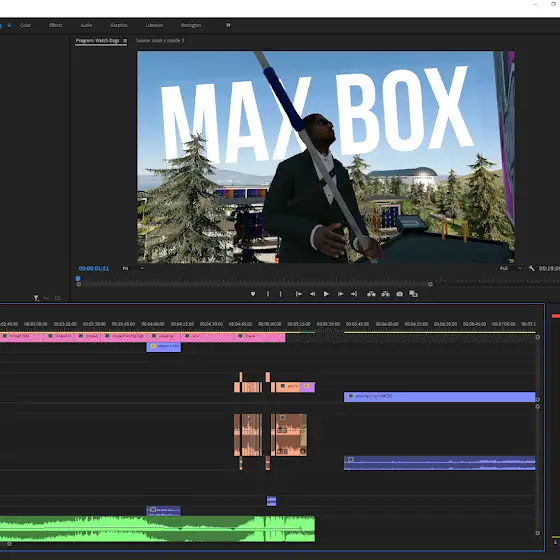Switch to the Audio workspace

click(x=86, y=25)
